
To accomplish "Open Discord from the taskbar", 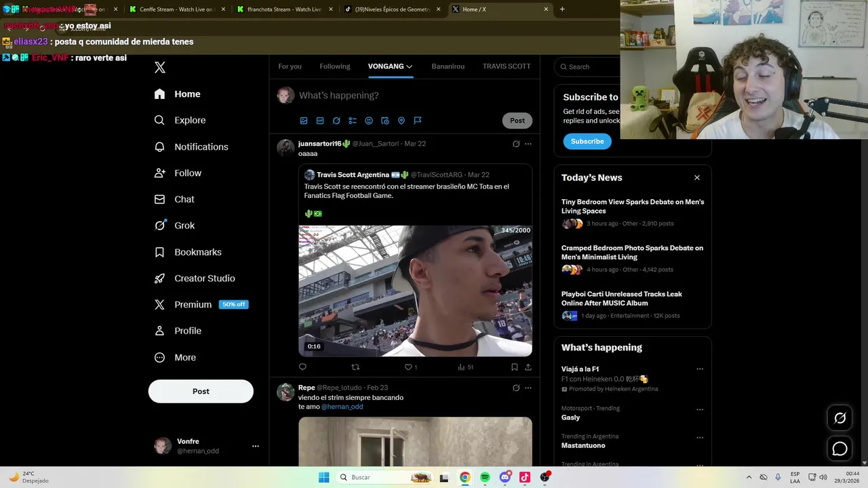I will (x=505, y=477).
